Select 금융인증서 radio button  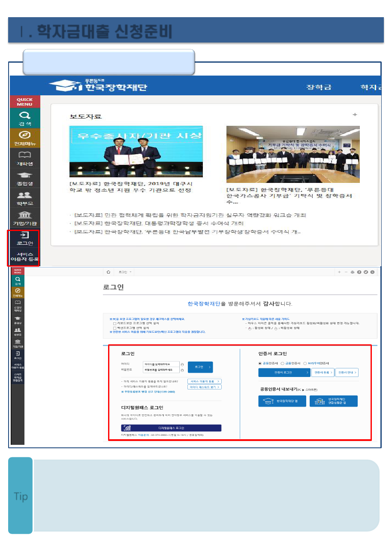click(x=282, y=364)
